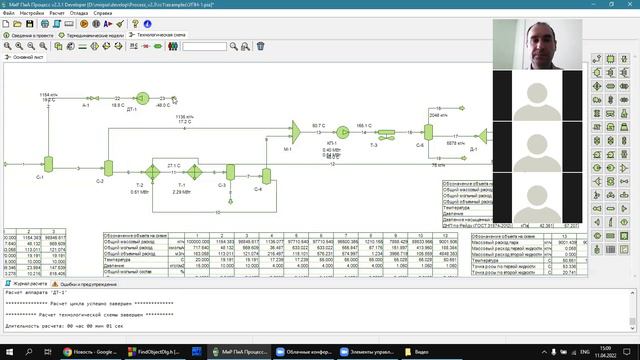Switch to the Термодинамические модели tab

click(91, 36)
